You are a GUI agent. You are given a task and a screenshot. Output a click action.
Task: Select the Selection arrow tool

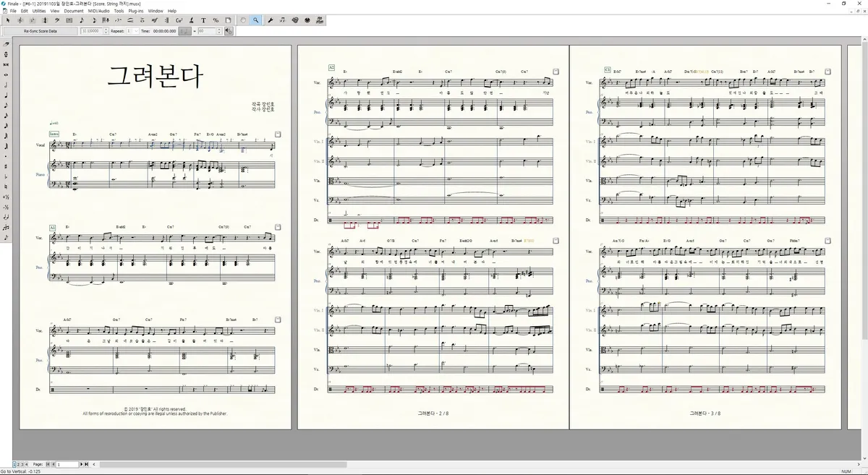point(8,20)
